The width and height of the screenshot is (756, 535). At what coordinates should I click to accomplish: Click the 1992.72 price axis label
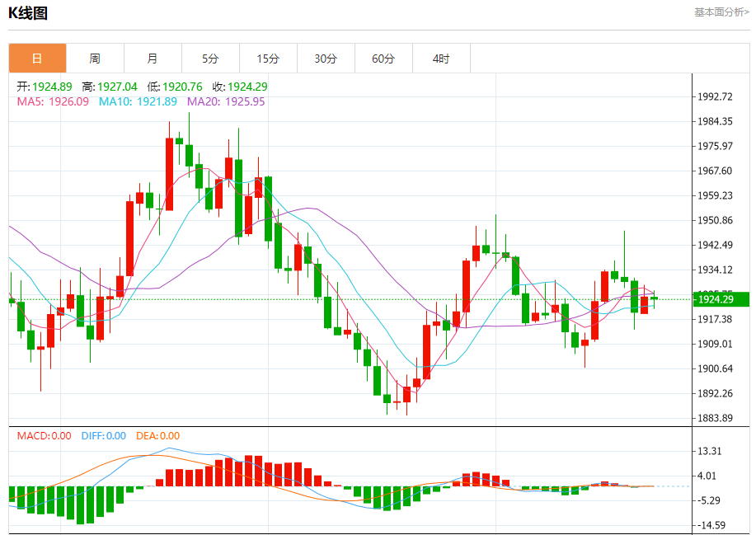click(716, 97)
